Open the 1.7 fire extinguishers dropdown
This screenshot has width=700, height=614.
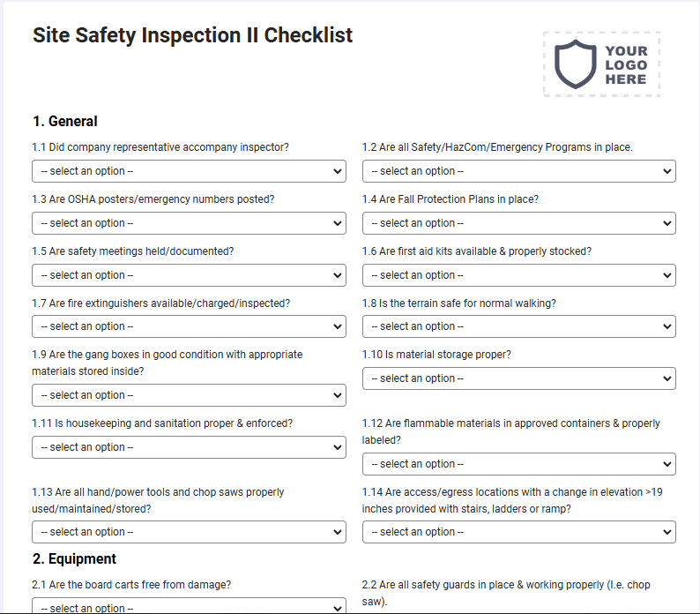(x=189, y=326)
